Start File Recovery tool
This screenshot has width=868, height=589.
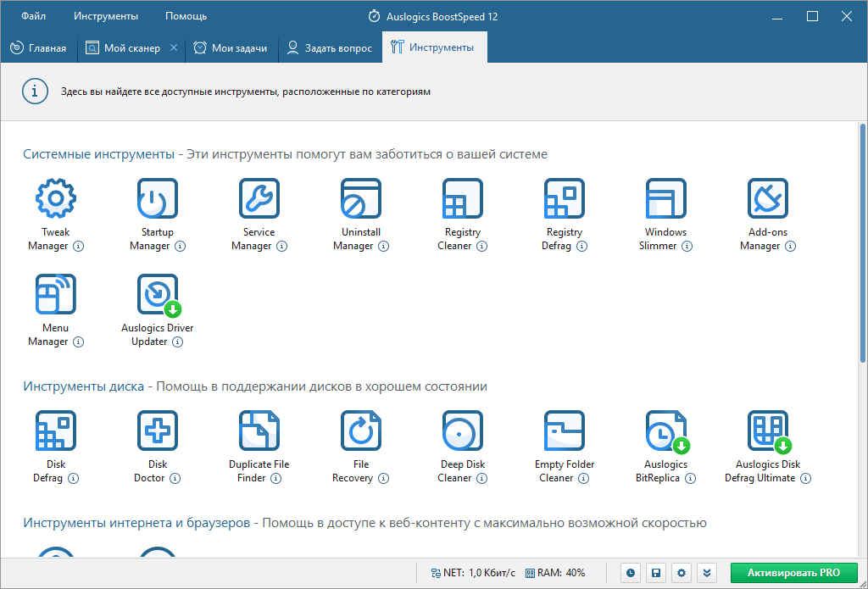(361, 431)
